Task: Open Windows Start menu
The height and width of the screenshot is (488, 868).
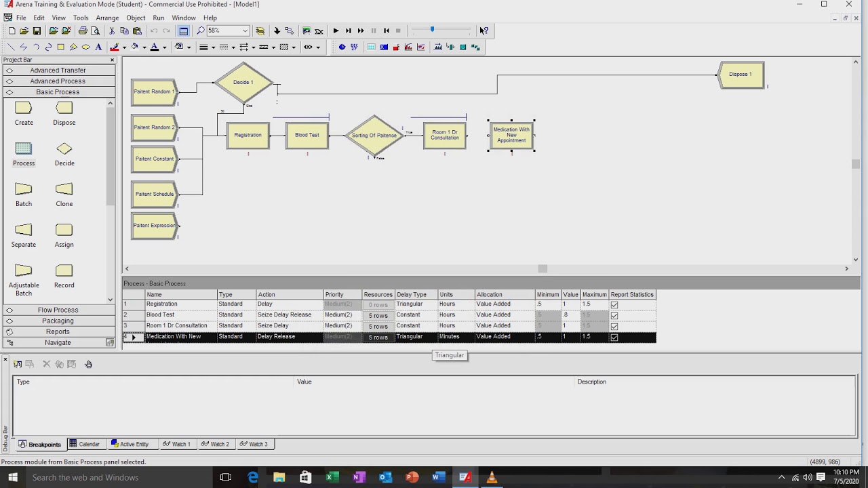Action: coord(13,478)
